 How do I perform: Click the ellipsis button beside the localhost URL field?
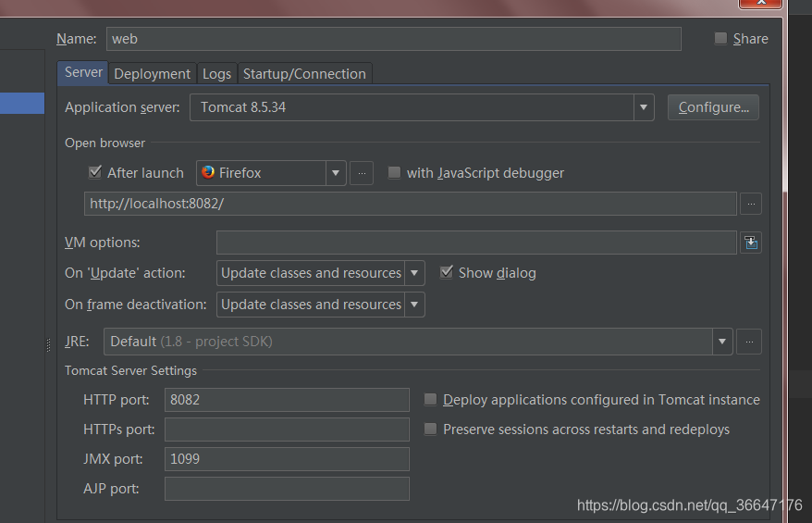pos(751,204)
